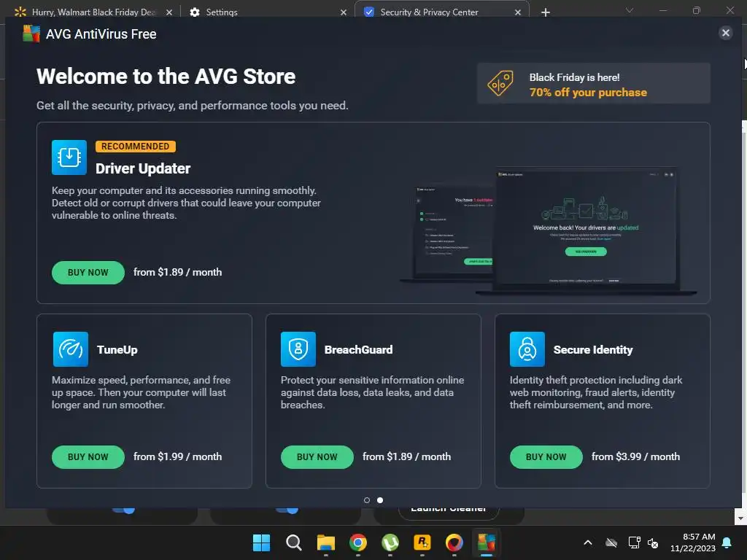Click the Driver Updater product icon

[69, 157]
